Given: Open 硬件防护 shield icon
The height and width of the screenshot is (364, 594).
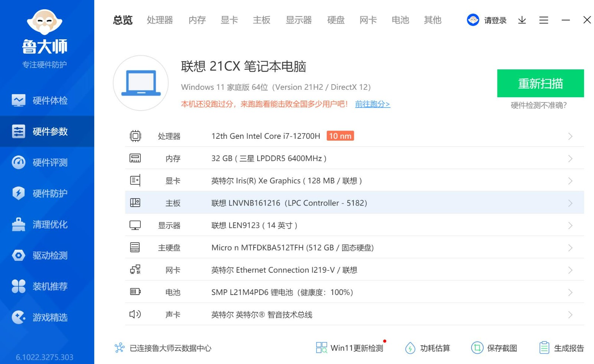Looking at the screenshot, I should (18, 193).
